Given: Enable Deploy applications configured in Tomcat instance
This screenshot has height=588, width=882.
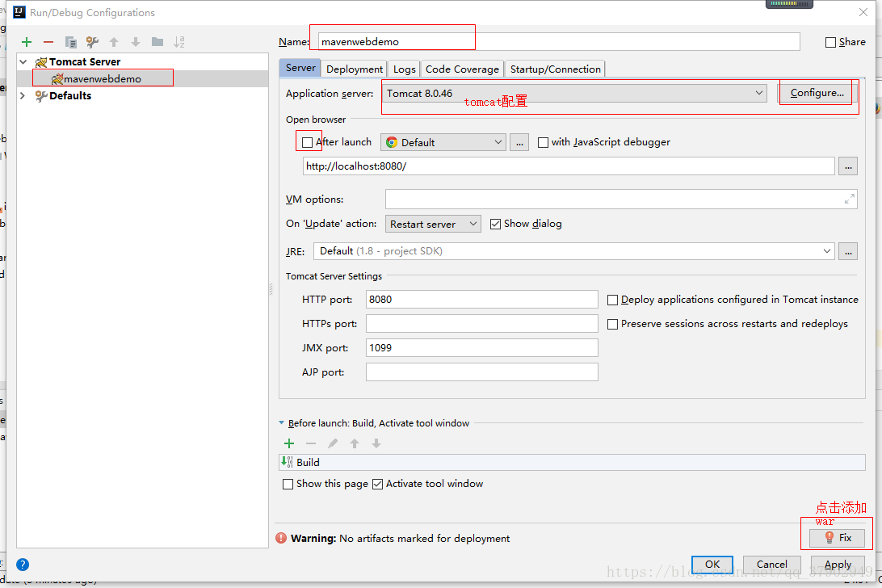Looking at the screenshot, I should pyautogui.click(x=612, y=300).
